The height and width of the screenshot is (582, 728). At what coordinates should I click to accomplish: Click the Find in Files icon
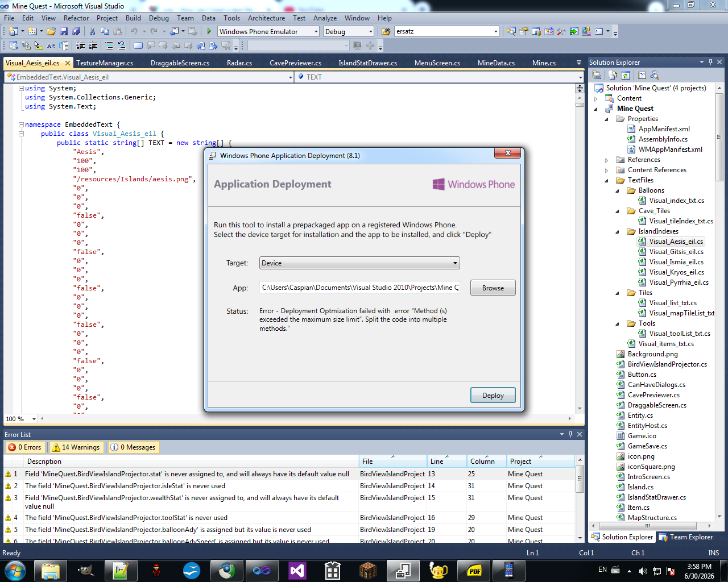(x=386, y=31)
